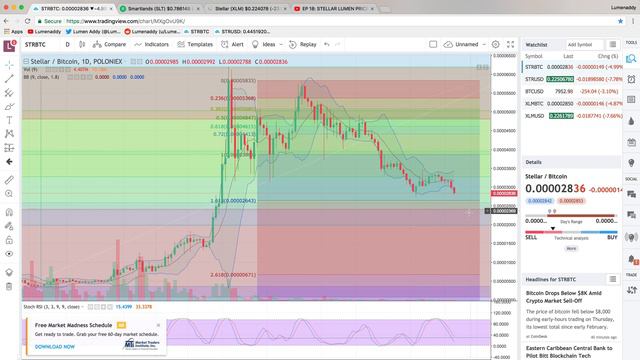This screenshot has width=640, height=360.
Task: Open the Compare symbols dialog
Action: point(109,44)
